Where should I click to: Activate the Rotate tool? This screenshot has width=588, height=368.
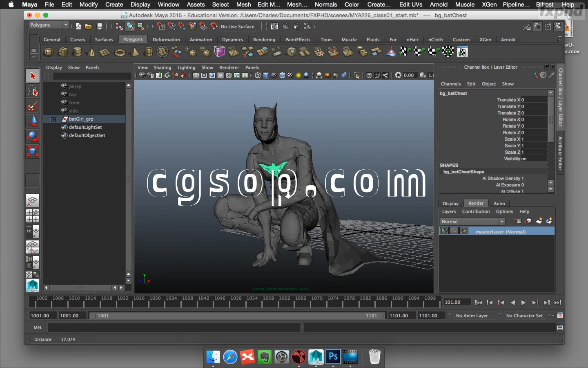click(33, 136)
